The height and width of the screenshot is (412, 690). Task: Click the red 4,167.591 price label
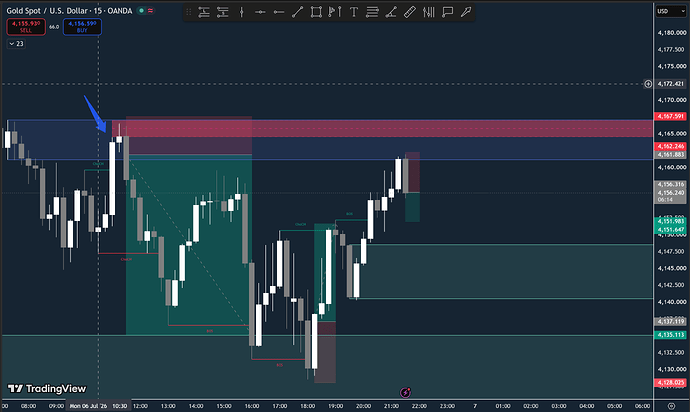[671, 116]
